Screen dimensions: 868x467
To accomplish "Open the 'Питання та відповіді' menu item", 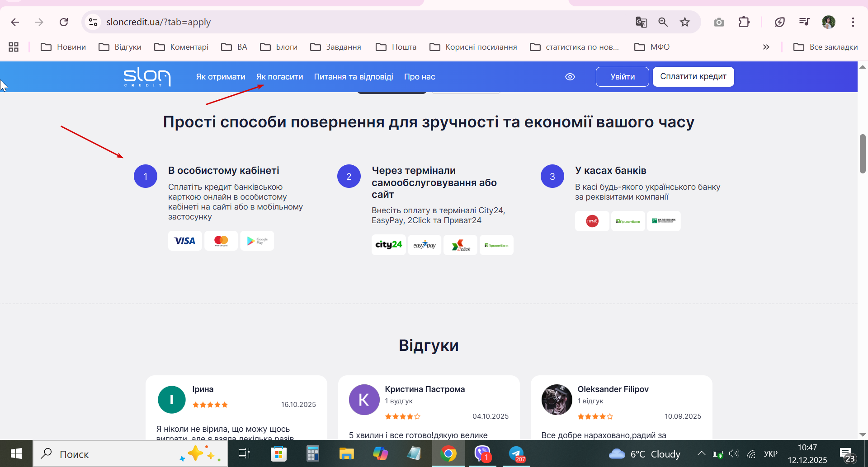I will 354,77.
